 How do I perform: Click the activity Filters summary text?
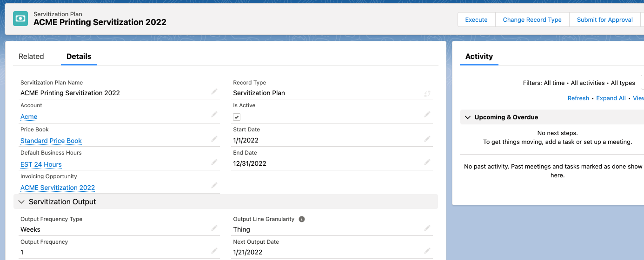579,83
